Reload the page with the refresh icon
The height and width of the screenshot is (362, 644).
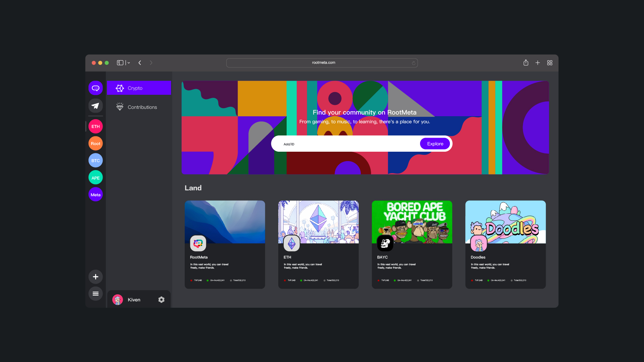[414, 63]
